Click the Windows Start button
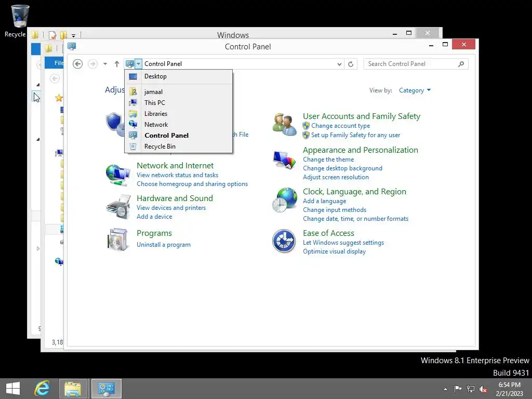This screenshot has width=532, height=399. pyautogui.click(x=13, y=389)
